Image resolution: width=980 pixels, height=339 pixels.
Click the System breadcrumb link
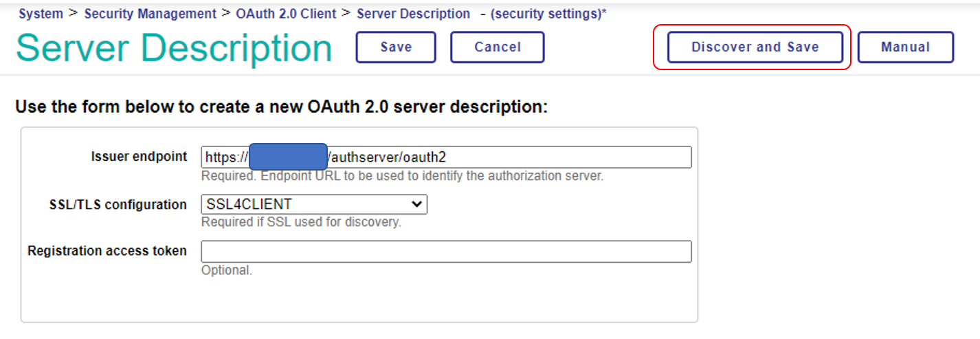point(40,14)
